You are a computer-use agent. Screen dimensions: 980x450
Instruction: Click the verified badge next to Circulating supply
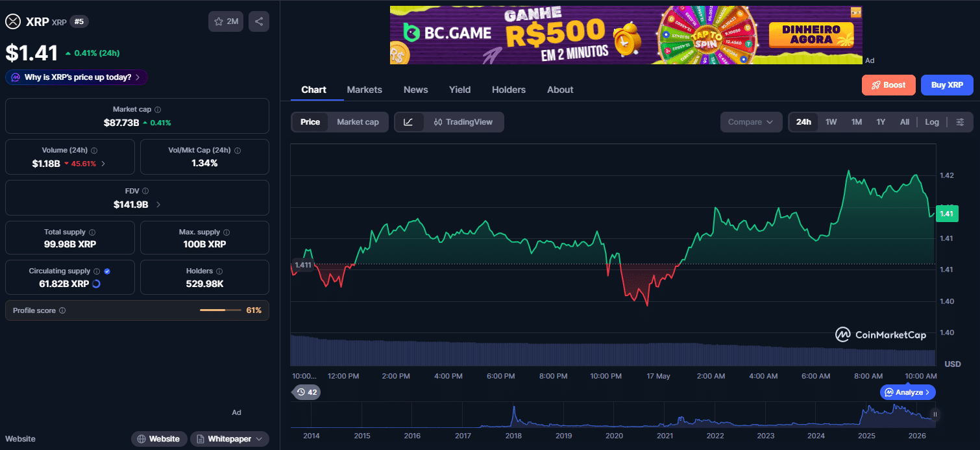tap(107, 271)
